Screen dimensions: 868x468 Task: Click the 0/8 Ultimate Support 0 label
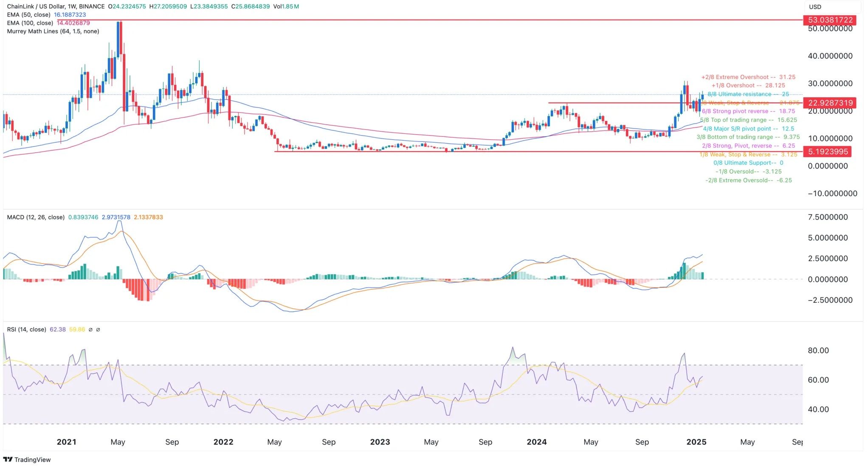(748, 163)
